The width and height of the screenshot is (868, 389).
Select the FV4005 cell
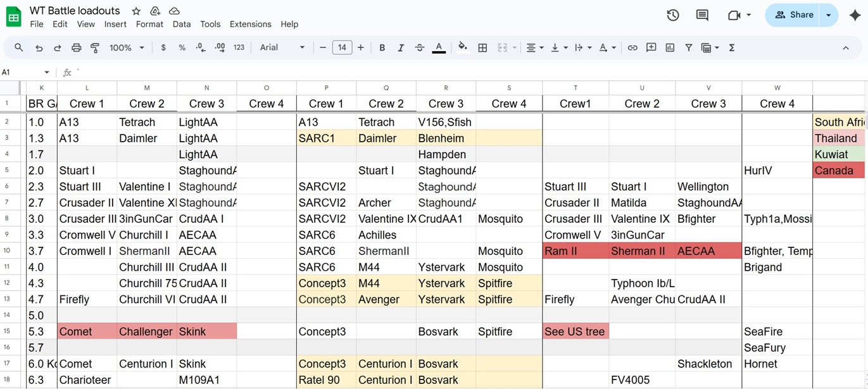(x=642, y=380)
